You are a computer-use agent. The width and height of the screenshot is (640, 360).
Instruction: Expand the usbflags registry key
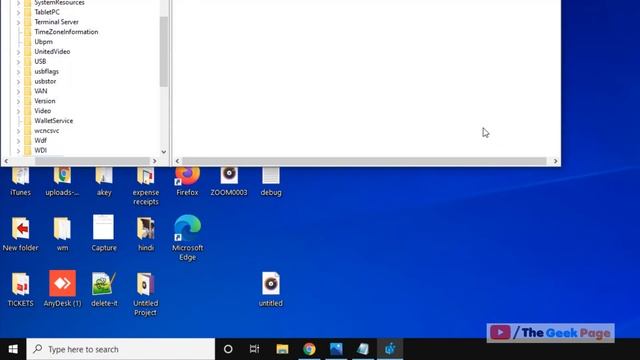coord(18,71)
